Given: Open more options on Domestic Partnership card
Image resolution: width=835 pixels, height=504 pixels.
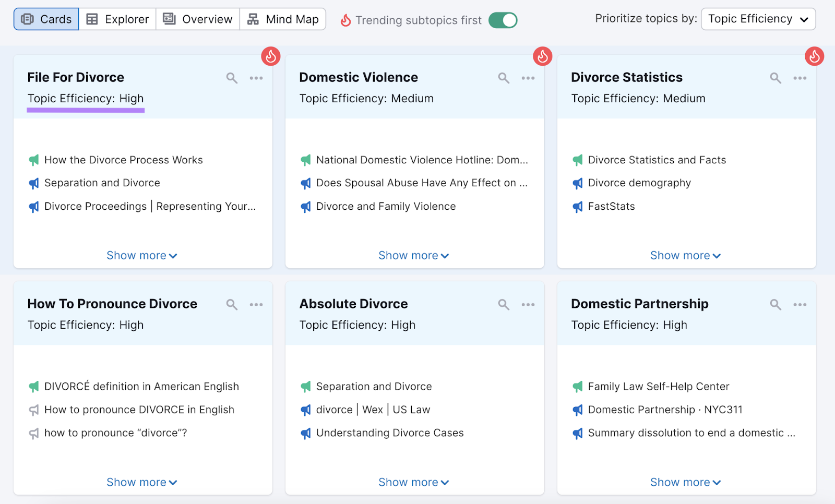Looking at the screenshot, I should (x=800, y=305).
